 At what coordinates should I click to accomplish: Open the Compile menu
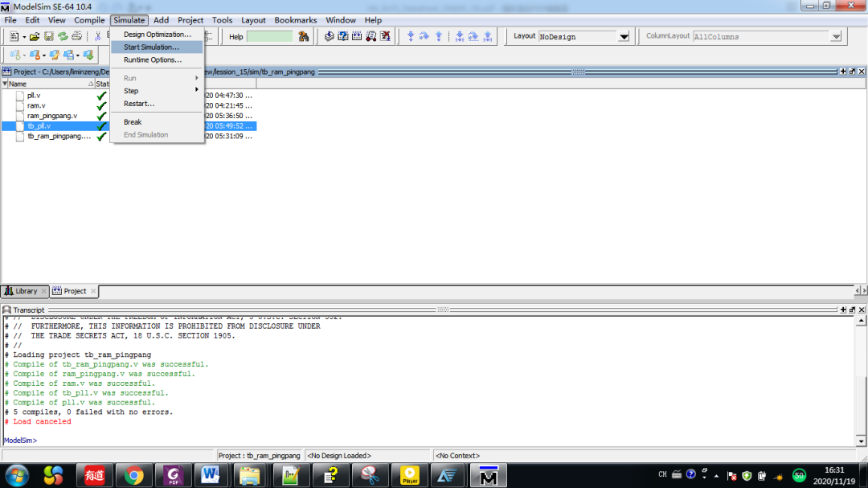(89, 20)
